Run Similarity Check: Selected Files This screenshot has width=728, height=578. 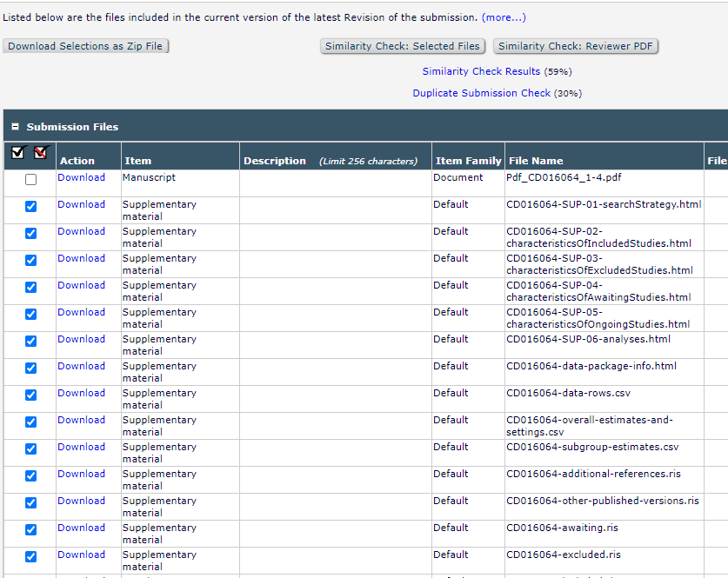pyautogui.click(x=402, y=46)
